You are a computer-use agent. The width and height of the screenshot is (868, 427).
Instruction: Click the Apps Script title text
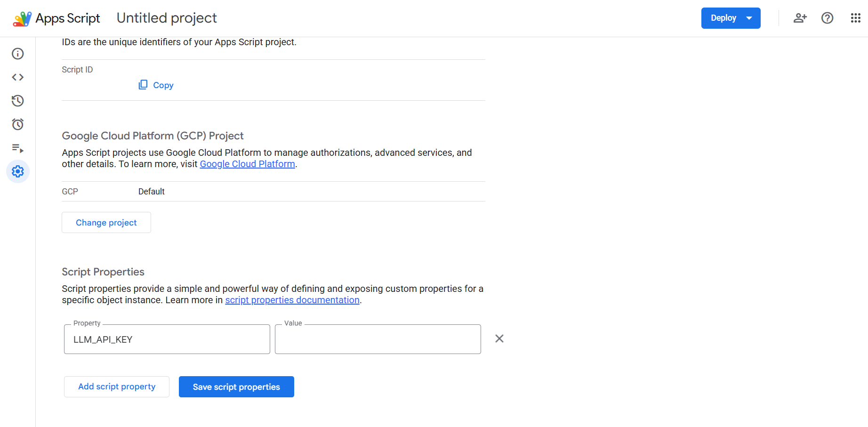coord(68,18)
